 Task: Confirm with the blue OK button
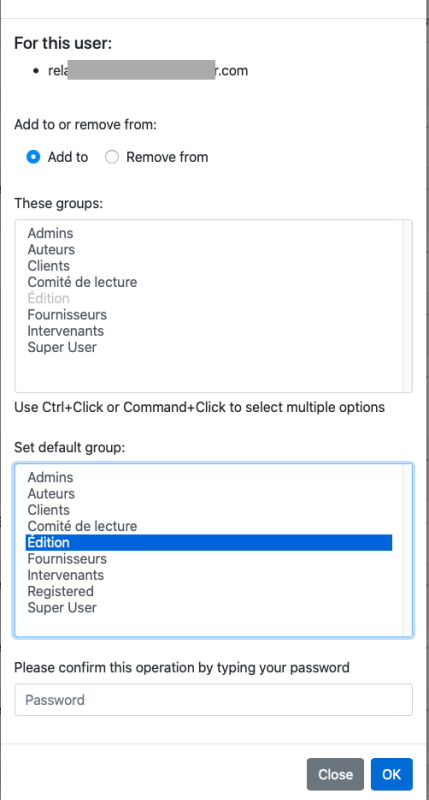point(392,774)
